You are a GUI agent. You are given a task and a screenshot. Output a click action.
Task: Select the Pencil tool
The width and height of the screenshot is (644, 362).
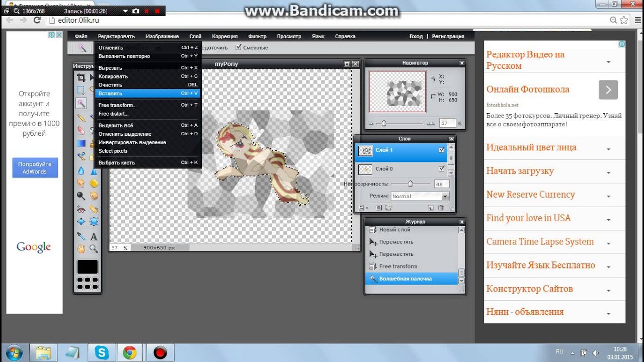(x=81, y=118)
